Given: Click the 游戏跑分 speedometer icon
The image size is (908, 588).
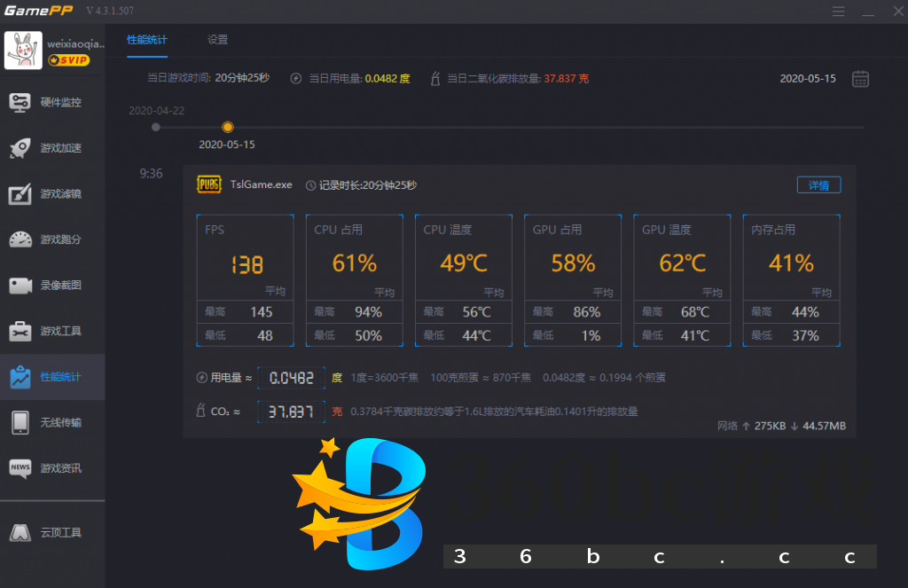Looking at the screenshot, I should [x=20, y=239].
